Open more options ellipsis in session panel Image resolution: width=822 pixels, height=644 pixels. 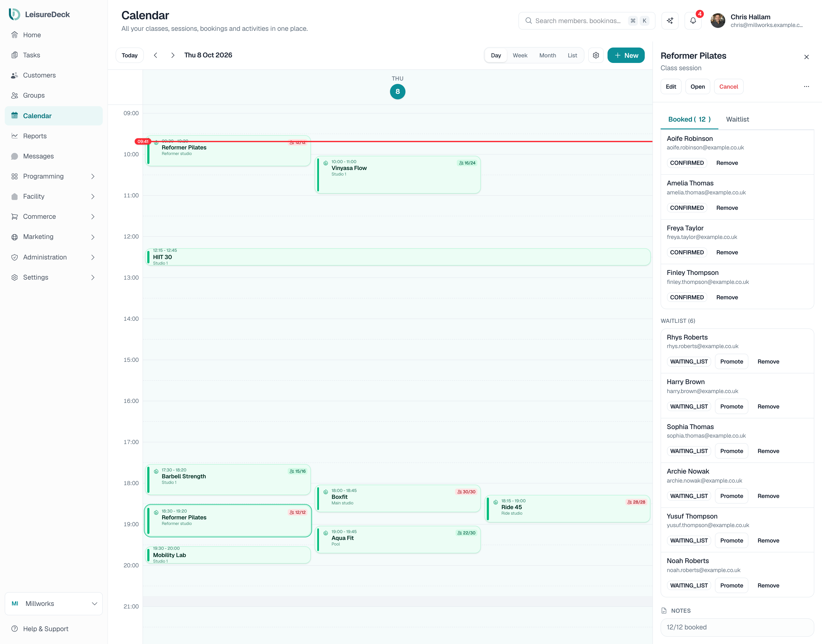(806, 86)
